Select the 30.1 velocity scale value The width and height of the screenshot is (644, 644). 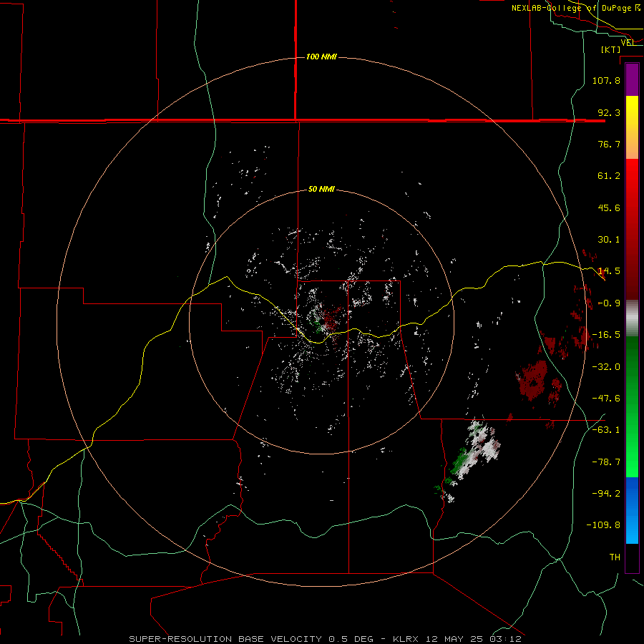(609, 240)
